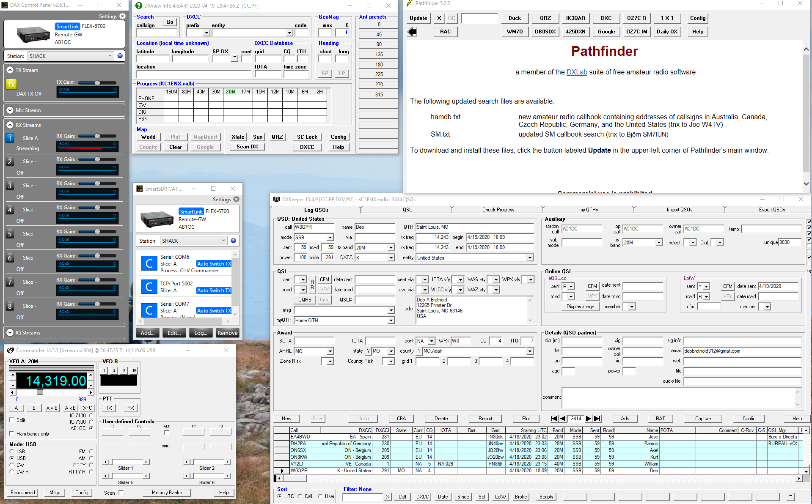Viewport: 812px width, 504px height.
Task: Go to next QSO record in DXKeeper
Action: point(589,419)
